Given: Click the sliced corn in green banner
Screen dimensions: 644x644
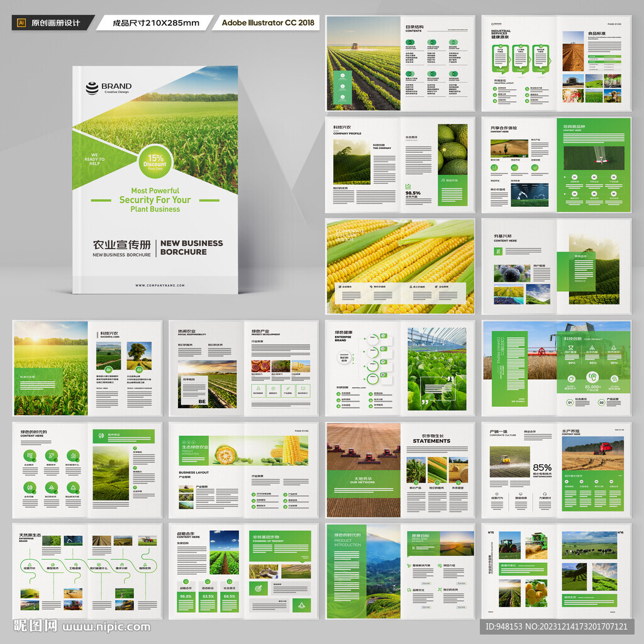Looking at the screenshot, I should (x=226, y=453).
